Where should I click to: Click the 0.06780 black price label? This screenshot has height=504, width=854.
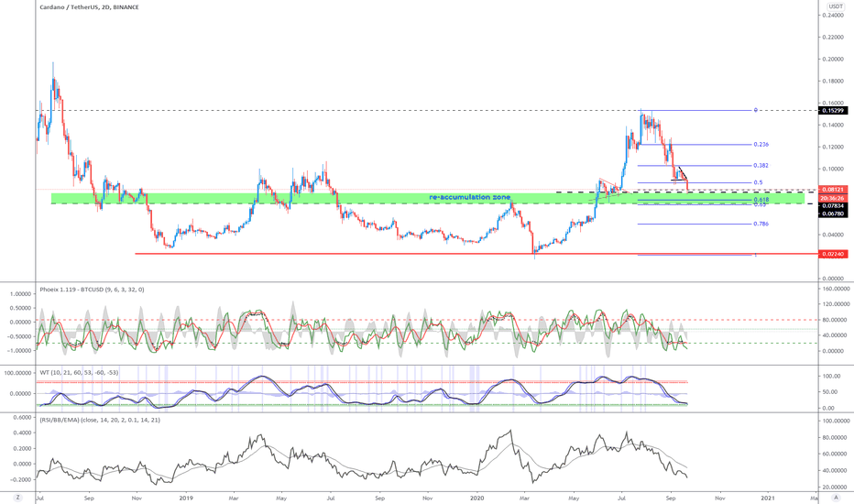click(833, 214)
